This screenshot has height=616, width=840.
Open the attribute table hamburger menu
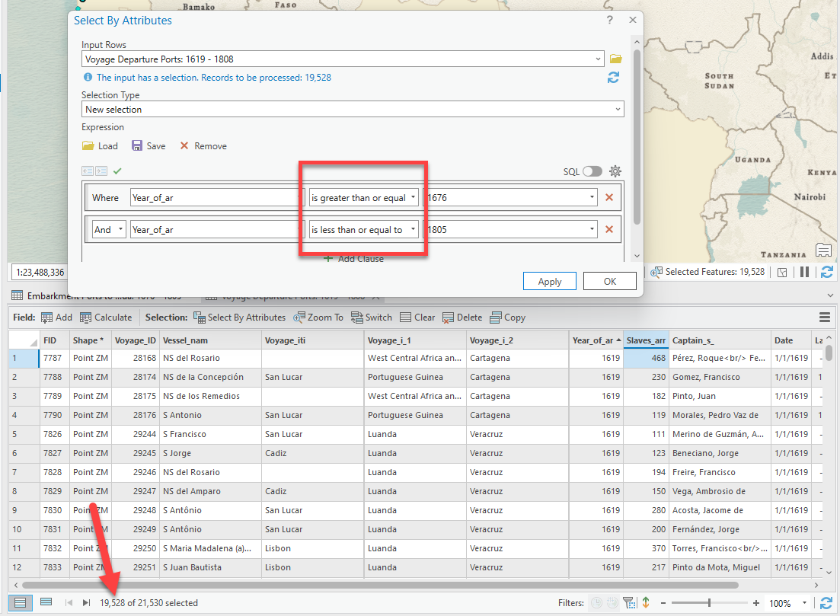pos(824,318)
